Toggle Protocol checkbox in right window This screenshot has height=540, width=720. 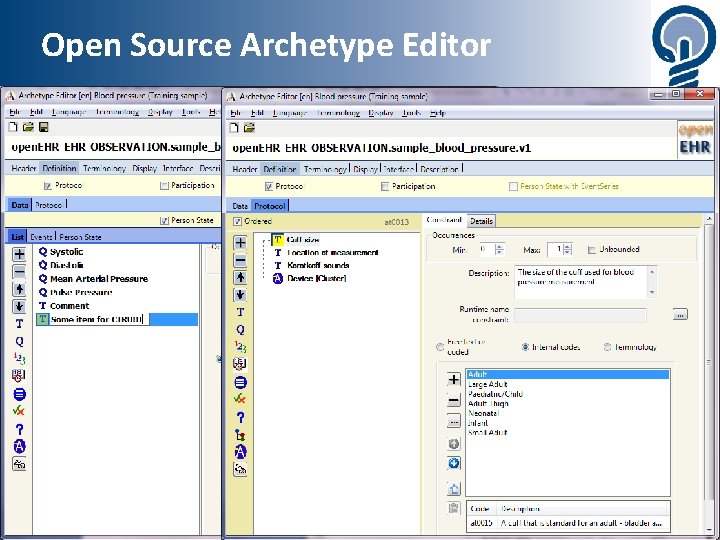[269, 186]
